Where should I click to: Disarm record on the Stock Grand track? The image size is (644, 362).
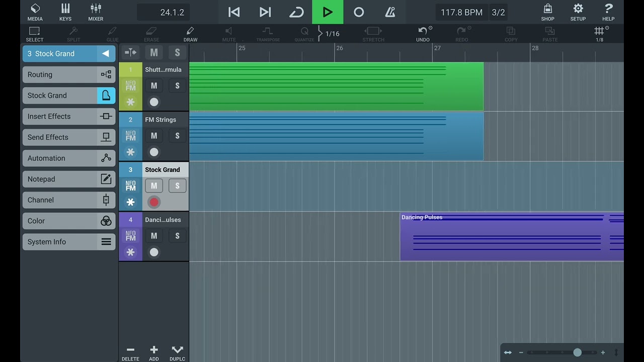[x=154, y=202]
